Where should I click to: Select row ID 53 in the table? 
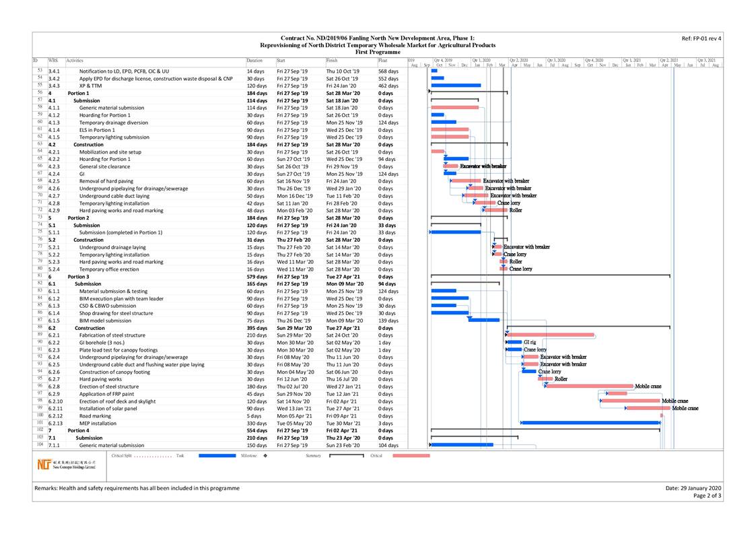click(x=40, y=71)
